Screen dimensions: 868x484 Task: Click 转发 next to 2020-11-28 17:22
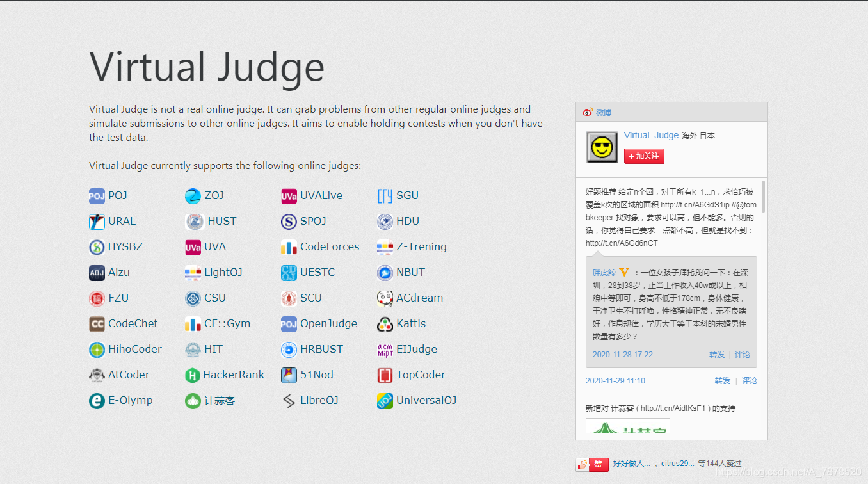[717, 354]
